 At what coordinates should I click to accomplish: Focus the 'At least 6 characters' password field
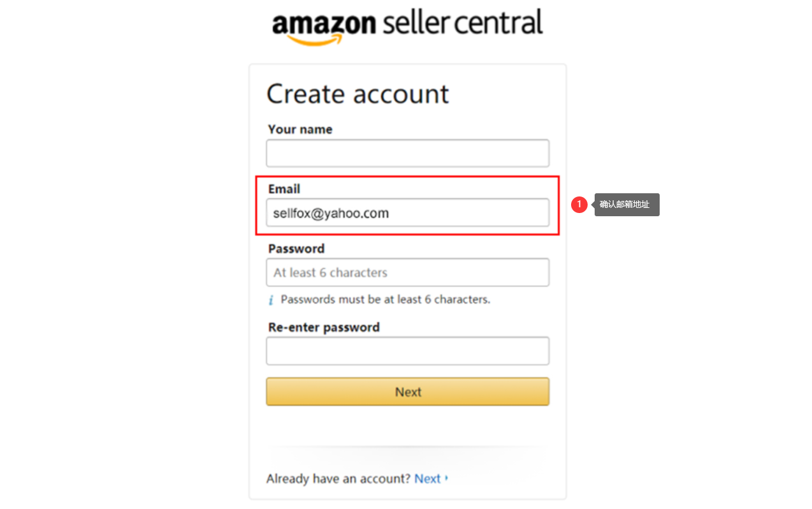tap(407, 272)
